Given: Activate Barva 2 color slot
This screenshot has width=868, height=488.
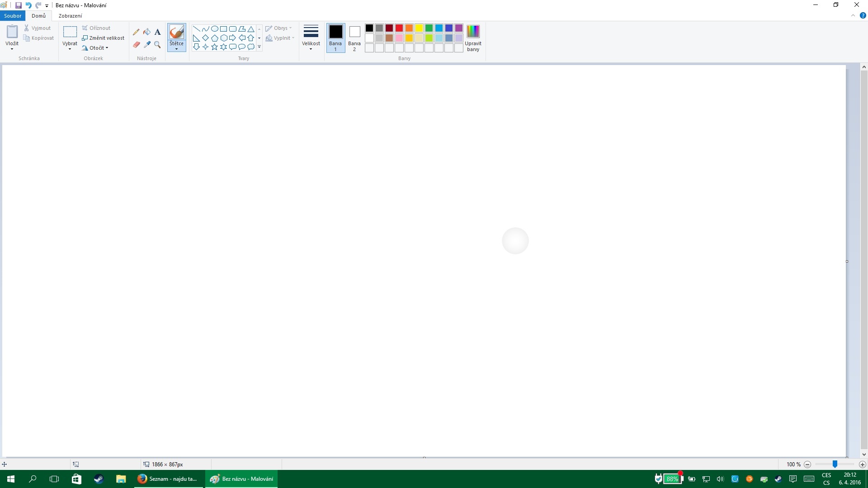Looking at the screenshot, I should point(354,38).
